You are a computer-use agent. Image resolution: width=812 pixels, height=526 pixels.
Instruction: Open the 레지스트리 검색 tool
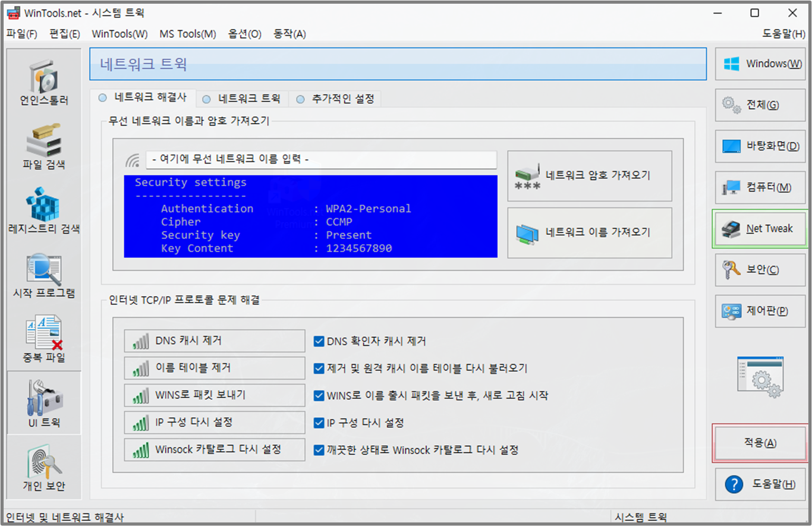(x=43, y=205)
